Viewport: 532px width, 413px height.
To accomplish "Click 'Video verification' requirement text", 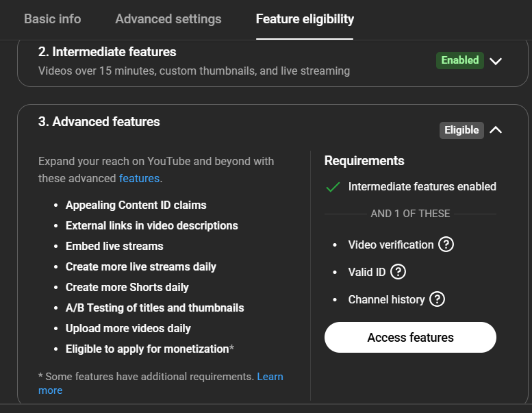I will coord(391,245).
